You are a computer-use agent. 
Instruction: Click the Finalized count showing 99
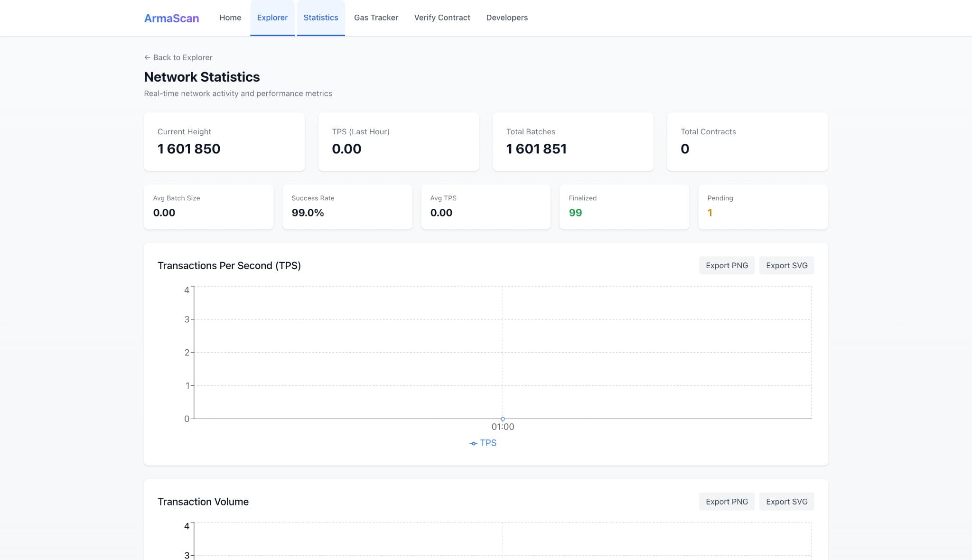tap(624, 207)
